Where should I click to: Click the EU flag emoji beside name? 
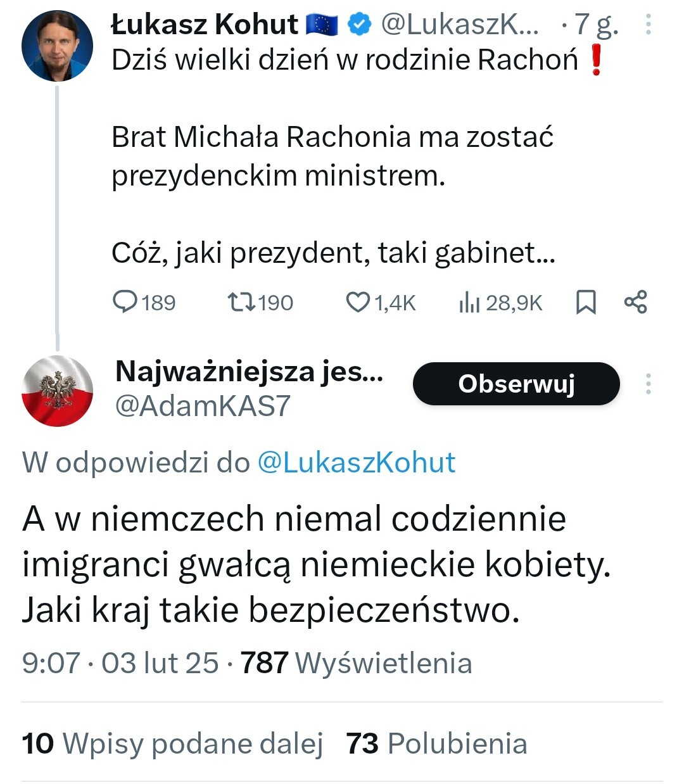(322, 25)
